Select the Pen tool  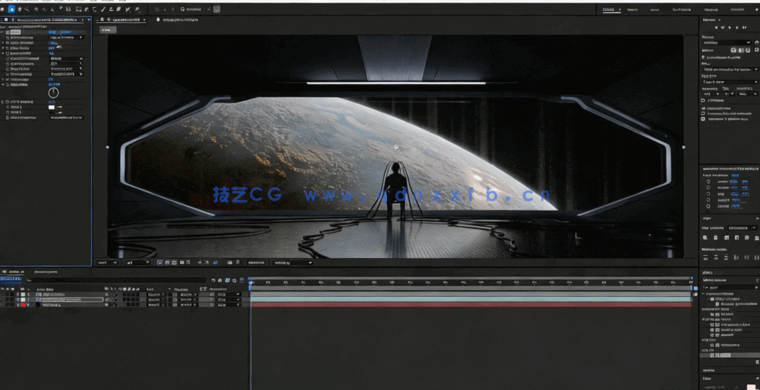point(86,9)
